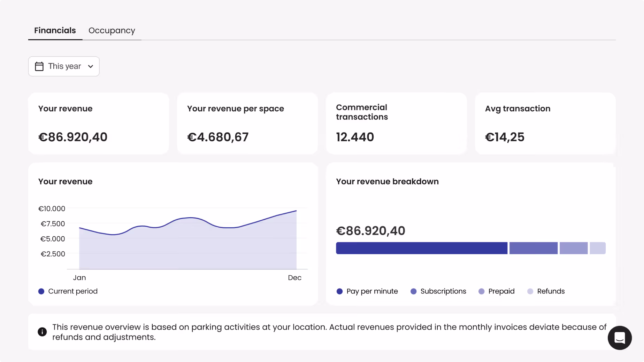Click the calendar icon in period selector

point(39,66)
